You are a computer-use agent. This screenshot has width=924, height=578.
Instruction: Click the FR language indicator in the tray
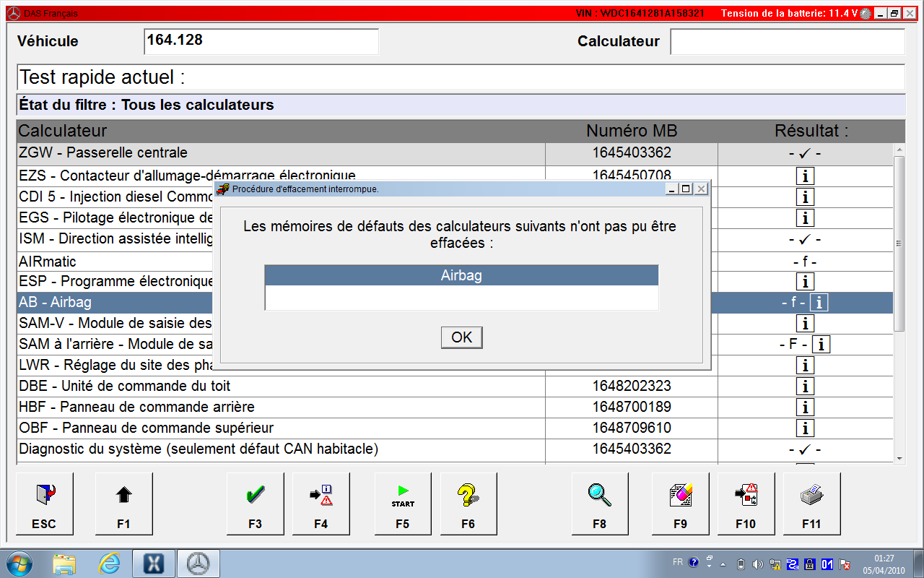(x=678, y=562)
